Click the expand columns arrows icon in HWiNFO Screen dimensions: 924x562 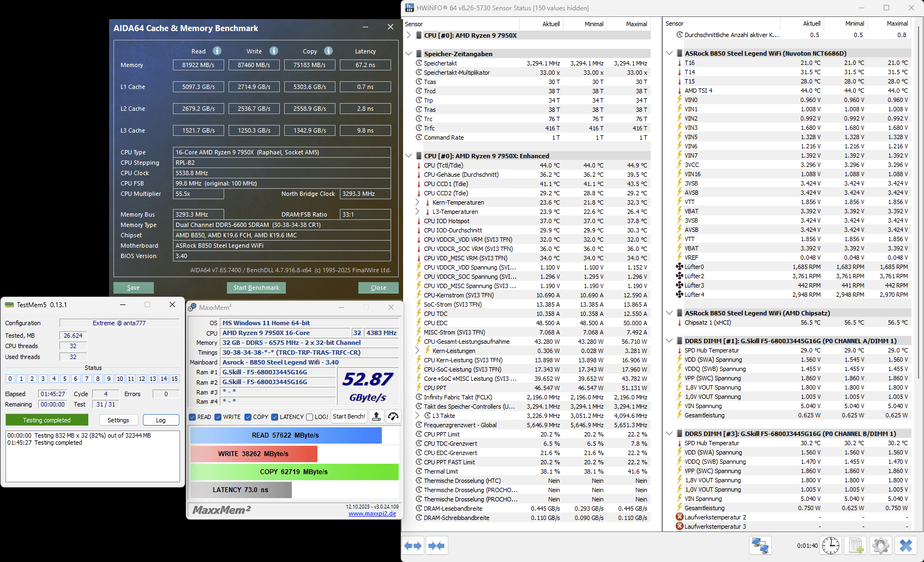click(413, 546)
